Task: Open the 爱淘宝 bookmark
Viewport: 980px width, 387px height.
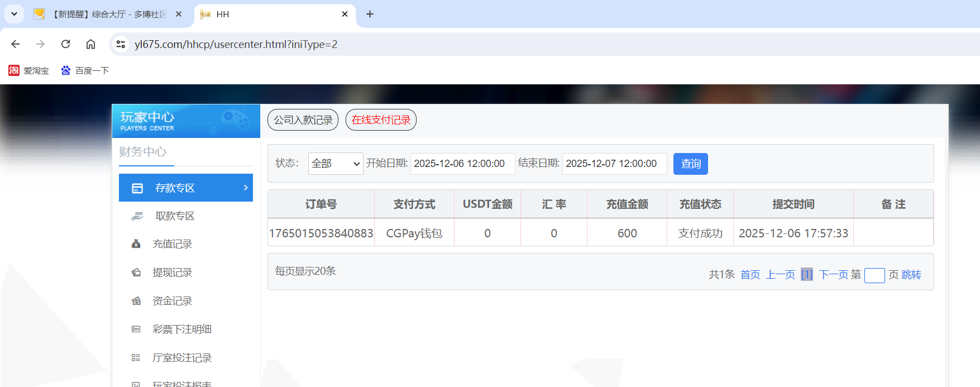Action: [28, 70]
